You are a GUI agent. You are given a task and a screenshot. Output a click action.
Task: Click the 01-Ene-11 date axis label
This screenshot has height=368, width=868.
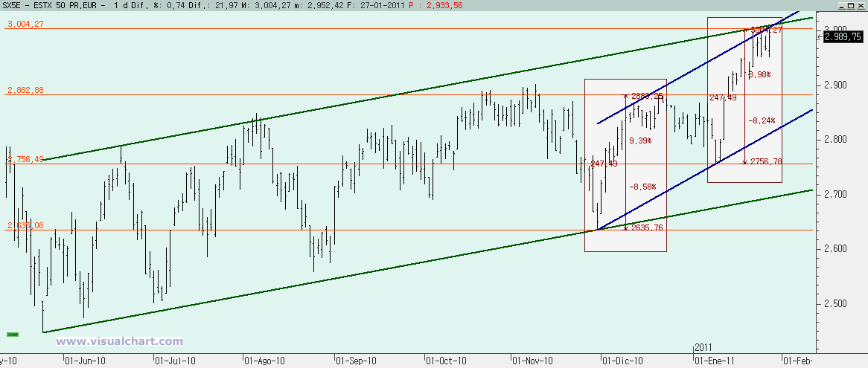point(715,361)
